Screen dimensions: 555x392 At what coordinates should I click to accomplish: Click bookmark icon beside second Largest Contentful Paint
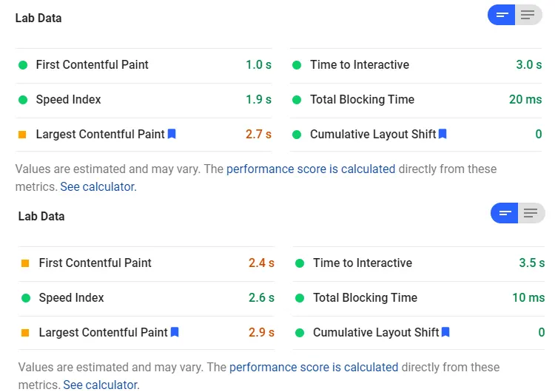tap(175, 332)
